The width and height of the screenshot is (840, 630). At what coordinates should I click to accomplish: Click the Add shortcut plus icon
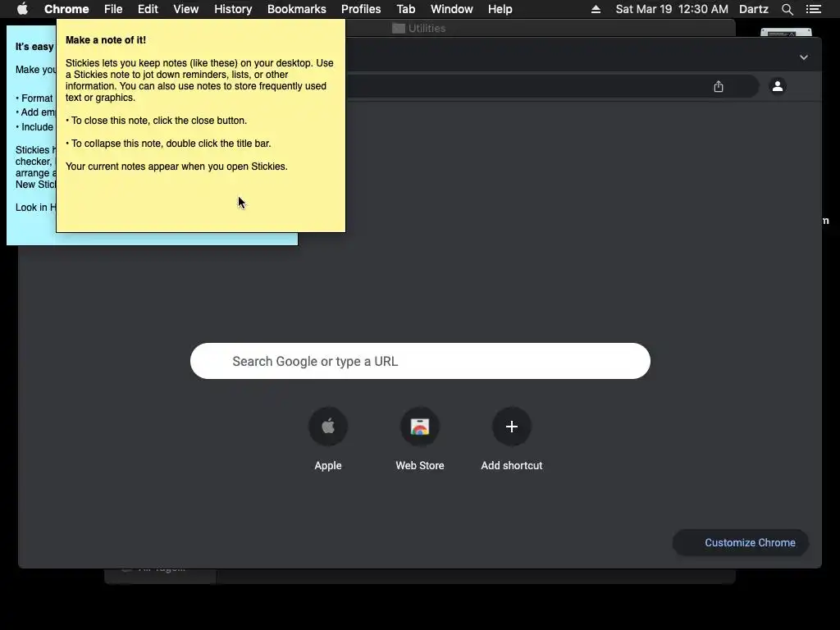tap(512, 427)
